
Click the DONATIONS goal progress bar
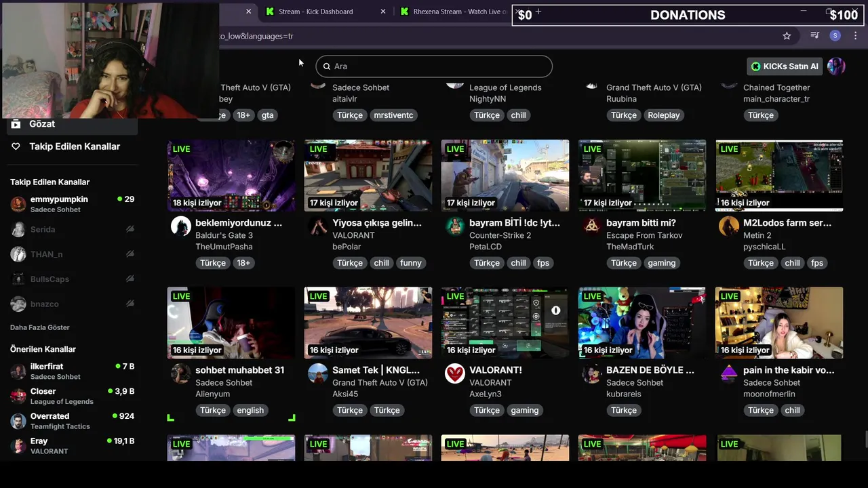point(688,15)
